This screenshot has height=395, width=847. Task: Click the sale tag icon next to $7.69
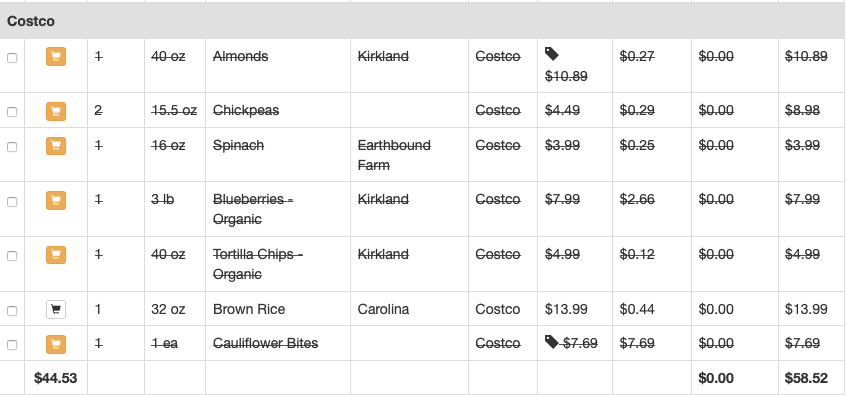point(552,342)
